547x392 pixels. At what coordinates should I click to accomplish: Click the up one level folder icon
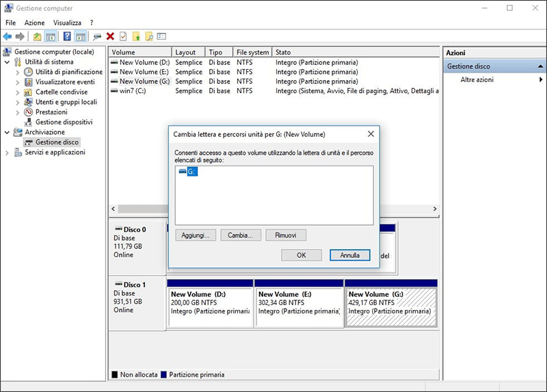(x=37, y=36)
